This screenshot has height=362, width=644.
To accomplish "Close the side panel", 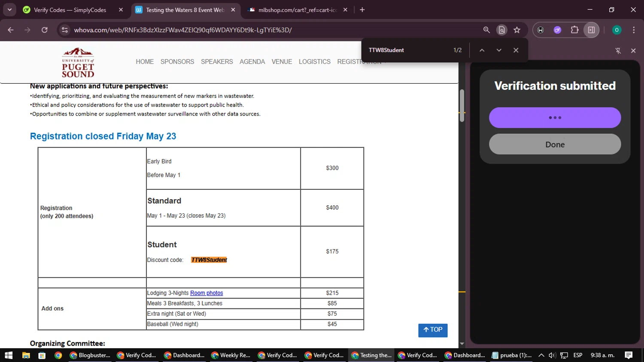I will [633, 51].
